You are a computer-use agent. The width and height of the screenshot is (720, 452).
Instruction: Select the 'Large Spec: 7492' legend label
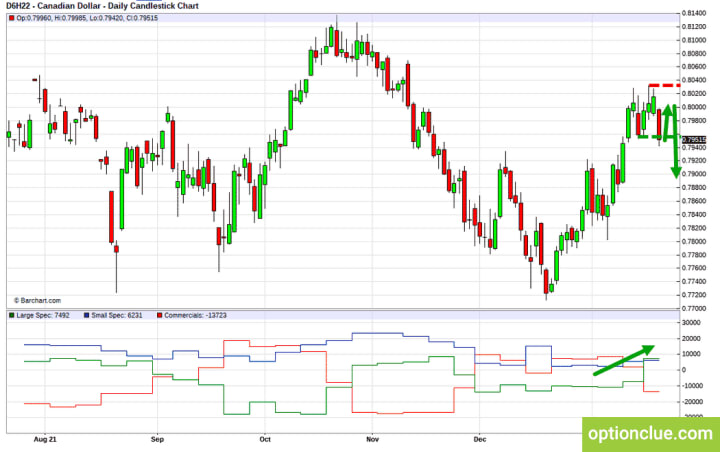coord(43,315)
